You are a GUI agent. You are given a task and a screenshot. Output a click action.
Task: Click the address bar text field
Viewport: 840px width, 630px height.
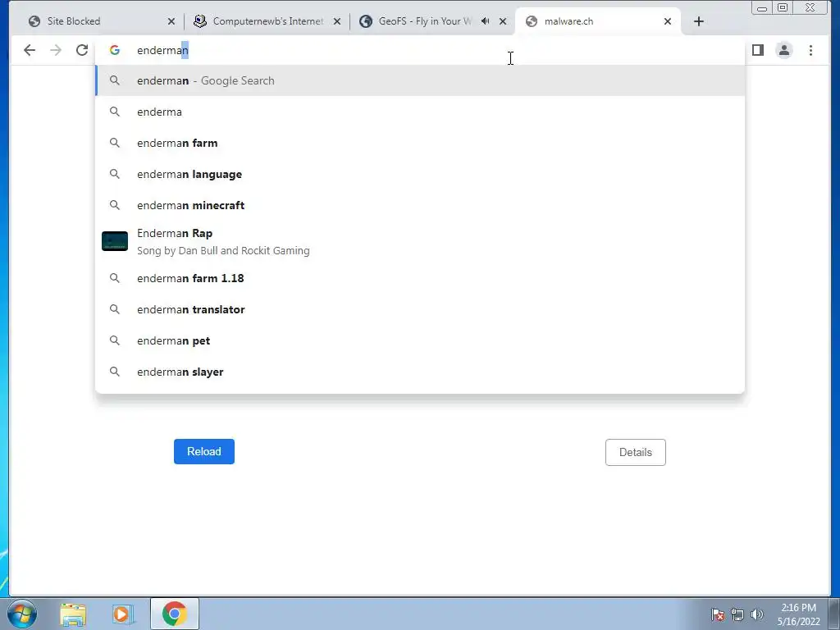[x=420, y=50]
